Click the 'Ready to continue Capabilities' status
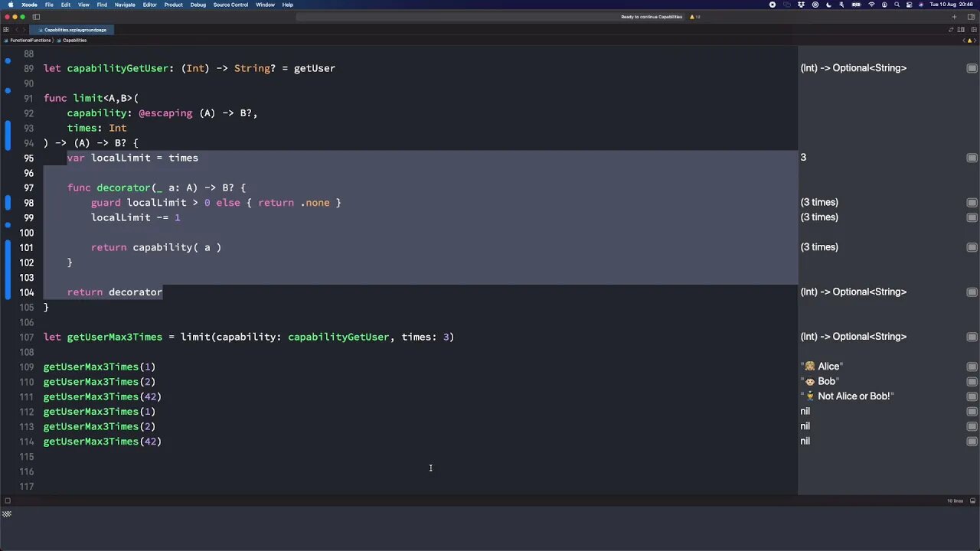Image resolution: width=980 pixels, height=551 pixels. click(x=652, y=17)
